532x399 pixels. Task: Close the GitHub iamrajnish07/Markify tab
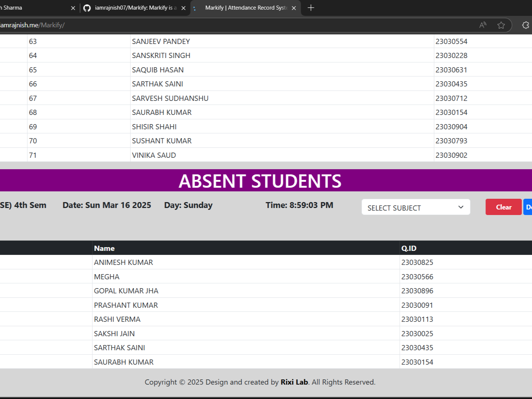(x=183, y=8)
